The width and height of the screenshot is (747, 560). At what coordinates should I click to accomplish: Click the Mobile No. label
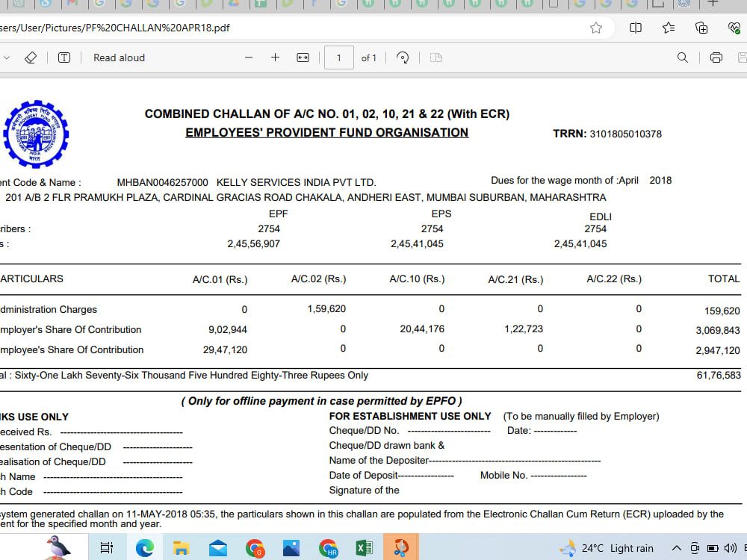[x=503, y=475]
